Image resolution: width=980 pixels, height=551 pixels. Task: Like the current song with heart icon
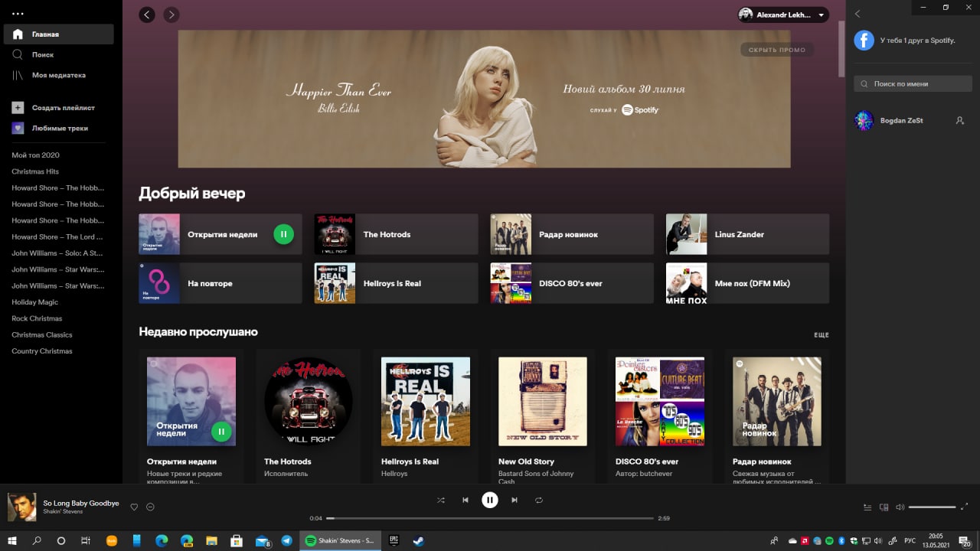point(134,507)
